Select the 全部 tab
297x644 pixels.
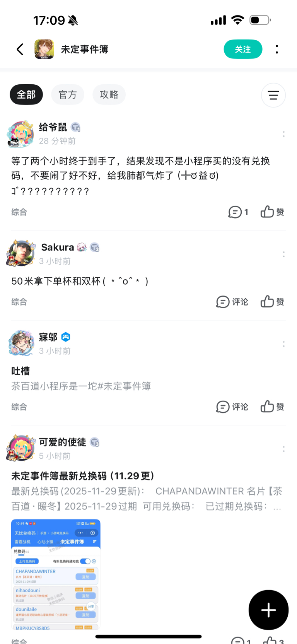point(26,94)
